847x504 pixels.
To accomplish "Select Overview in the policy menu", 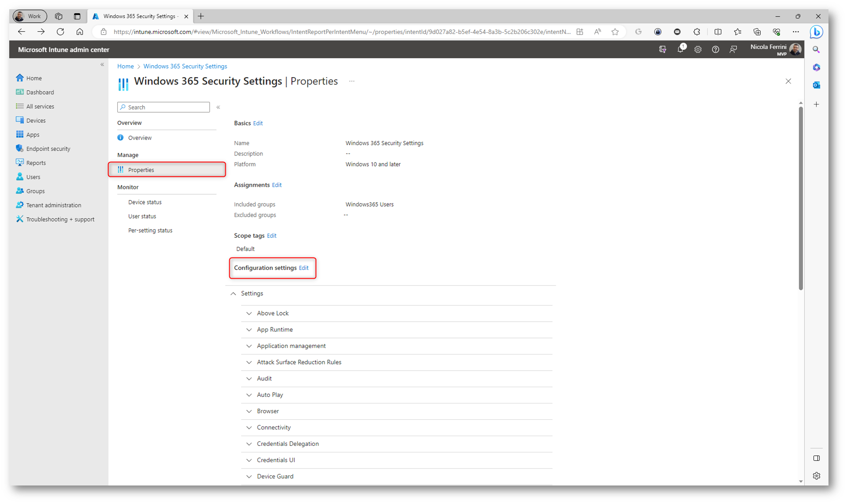I will [140, 138].
